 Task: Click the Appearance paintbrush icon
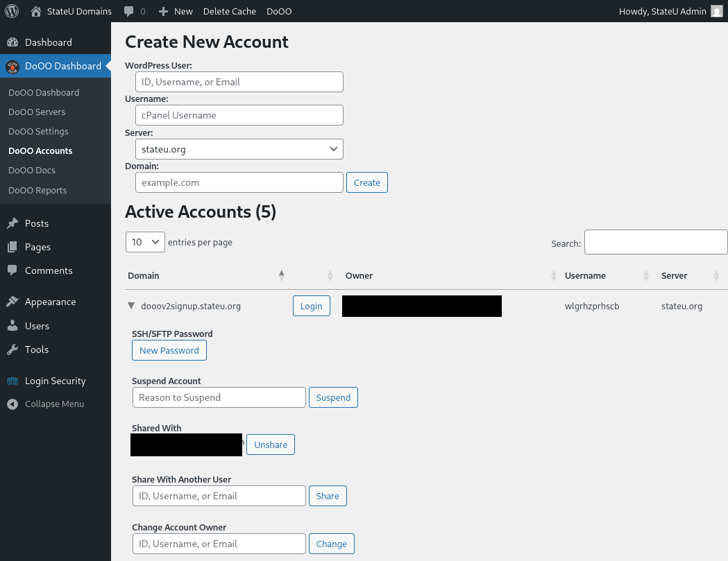pyautogui.click(x=12, y=302)
